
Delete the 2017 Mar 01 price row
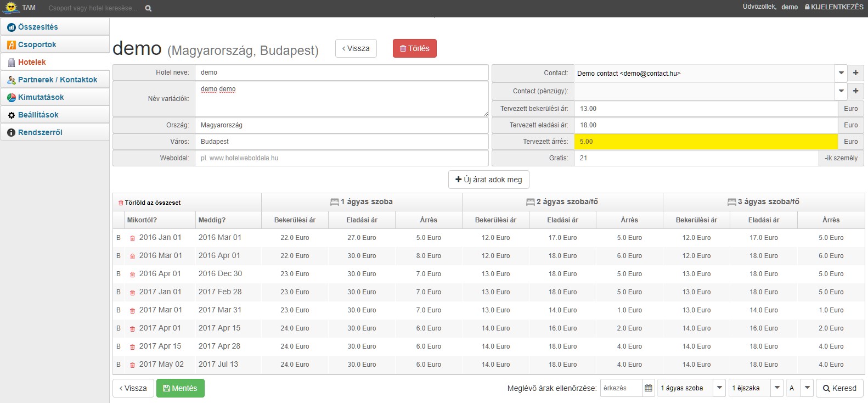tap(132, 311)
